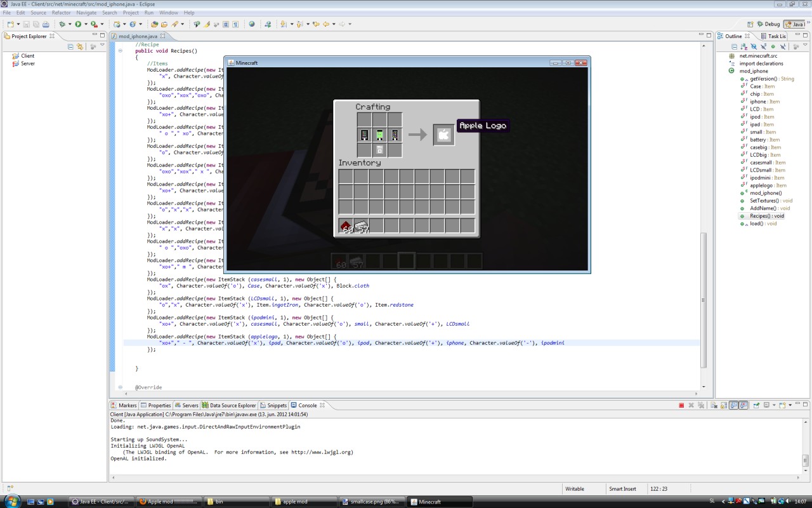This screenshot has height=508, width=812.
Task: Select the Server project in Project Explorer
Action: [23, 63]
